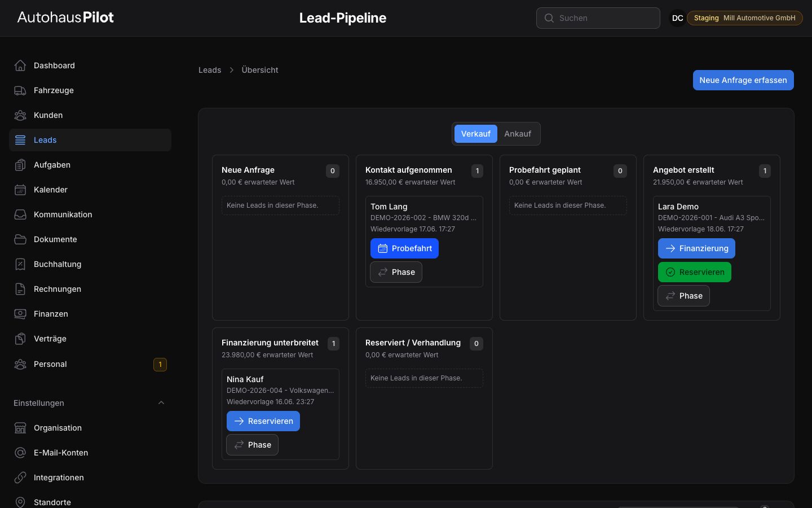Click the Rechnungen document icon
The height and width of the screenshot is (508, 812).
tap(20, 289)
